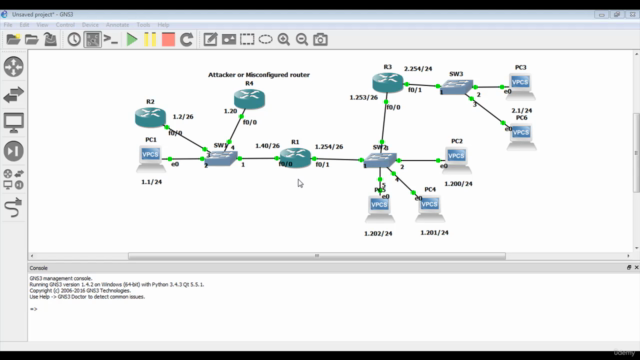640x360 pixels.
Task: Select the Add a link cable tool
Action: coord(13,207)
